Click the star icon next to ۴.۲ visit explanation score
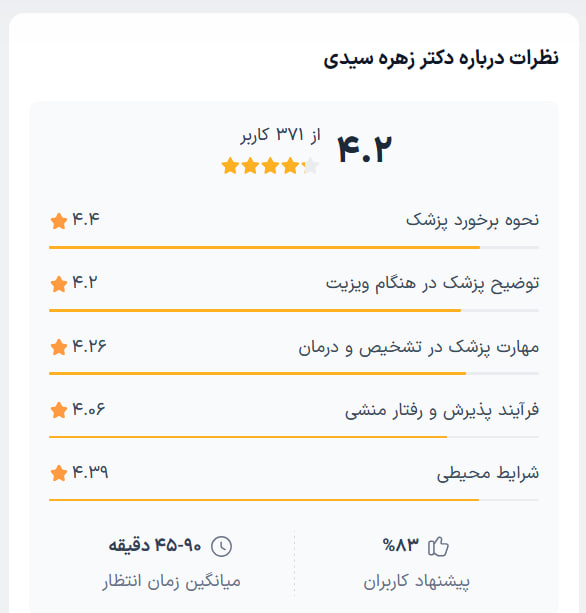This screenshot has width=586, height=613. [x=59, y=284]
